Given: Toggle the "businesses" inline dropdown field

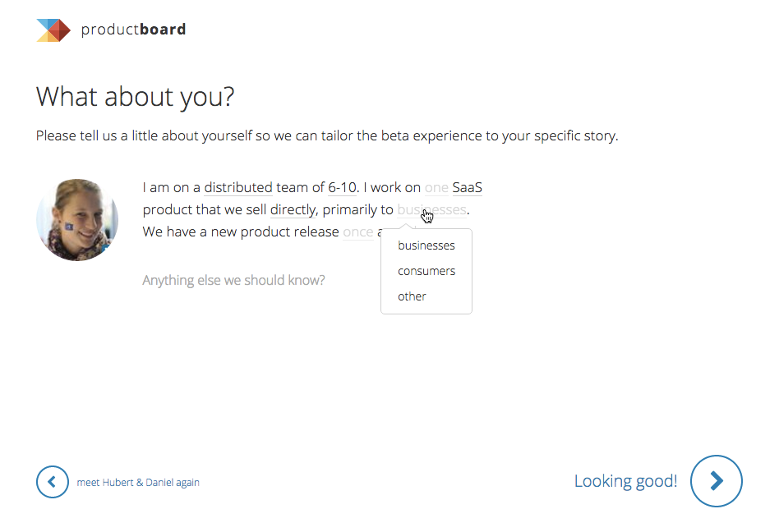Looking at the screenshot, I should point(431,210).
